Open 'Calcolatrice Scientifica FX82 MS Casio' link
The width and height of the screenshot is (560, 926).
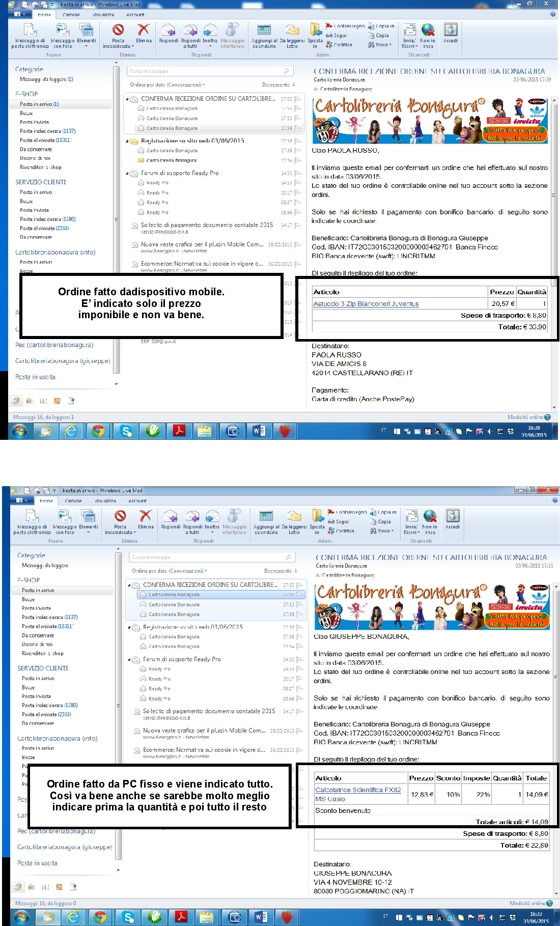(358, 794)
